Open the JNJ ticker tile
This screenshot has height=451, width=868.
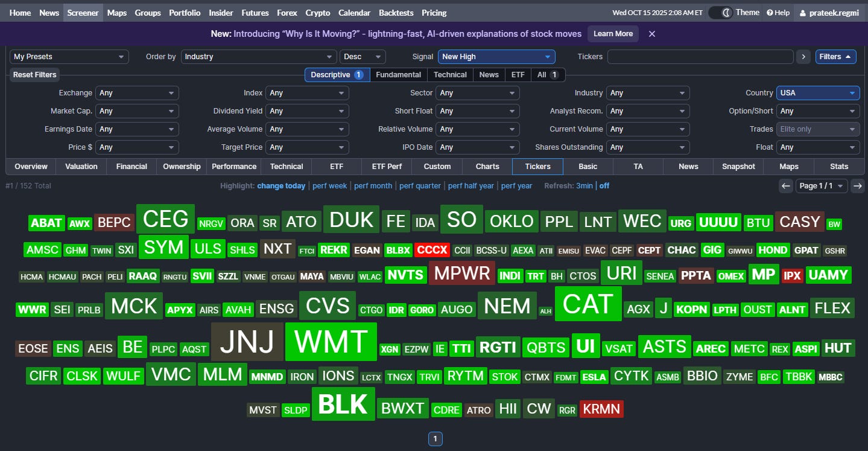click(x=247, y=342)
